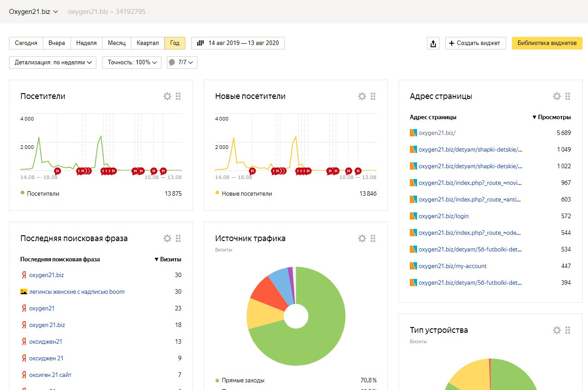Click gear icon in Адрес страницы widget
588x390 pixels.
click(x=557, y=96)
